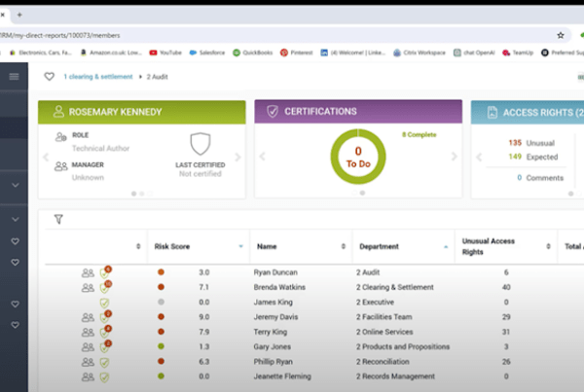Open the '1 clearing & settlement' breadcrumb link
The image size is (584, 392).
pos(97,76)
